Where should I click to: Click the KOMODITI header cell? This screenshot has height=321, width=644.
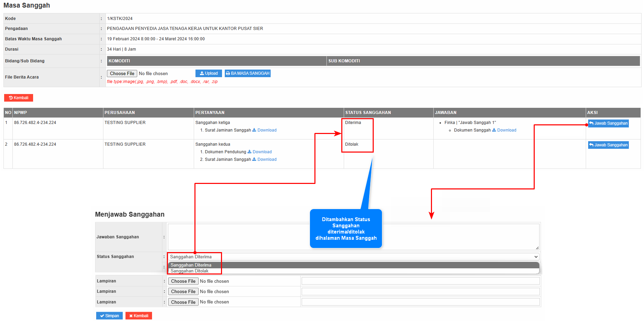click(217, 61)
